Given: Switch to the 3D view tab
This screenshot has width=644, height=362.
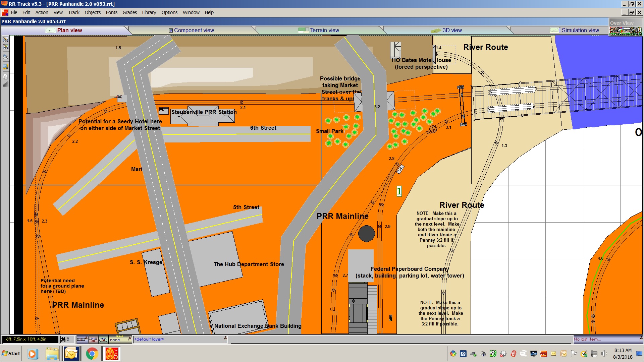Looking at the screenshot, I should pyautogui.click(x=451, y=31).
